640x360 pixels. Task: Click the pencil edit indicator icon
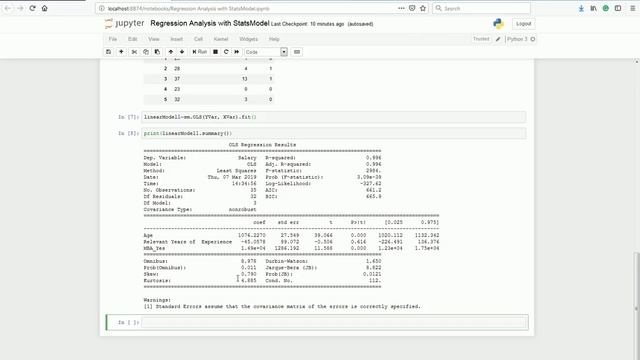pos(498,39)
